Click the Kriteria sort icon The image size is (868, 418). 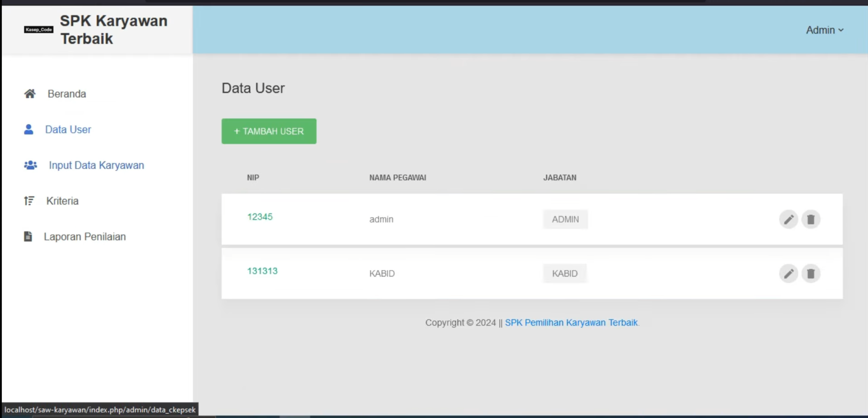[x=29, y=201]
